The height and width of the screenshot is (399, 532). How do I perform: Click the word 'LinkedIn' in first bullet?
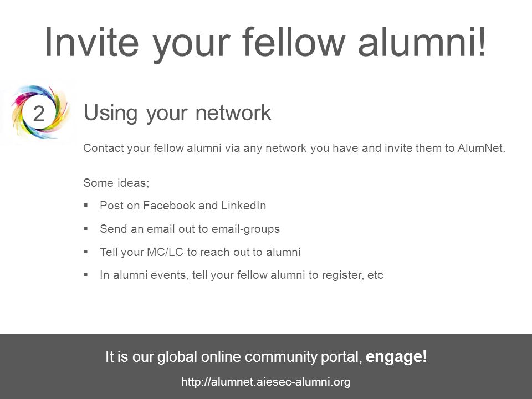[244, 206]
